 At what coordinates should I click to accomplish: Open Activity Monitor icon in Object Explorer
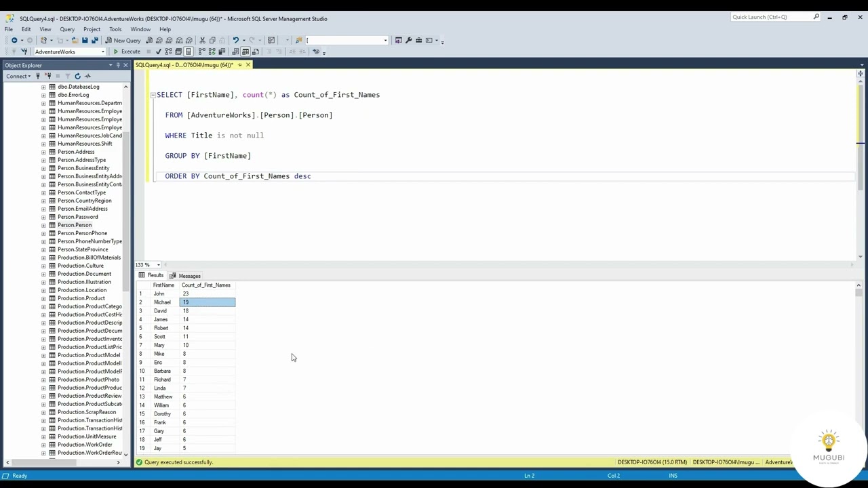point(87,76)
